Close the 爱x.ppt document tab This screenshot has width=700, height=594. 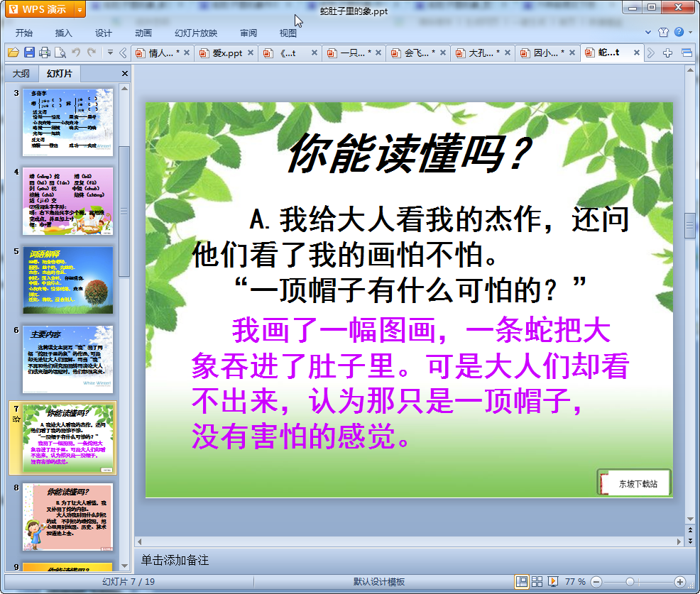(x=251, y=53)
